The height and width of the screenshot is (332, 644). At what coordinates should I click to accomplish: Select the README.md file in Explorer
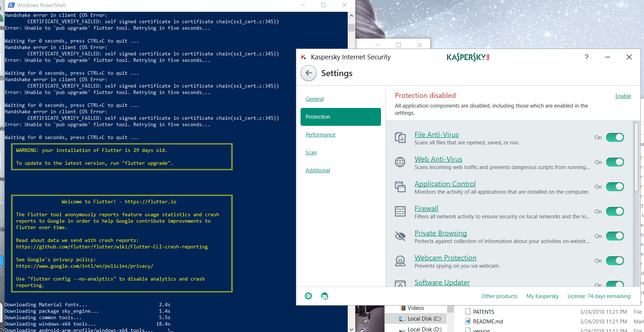point(488,322)
